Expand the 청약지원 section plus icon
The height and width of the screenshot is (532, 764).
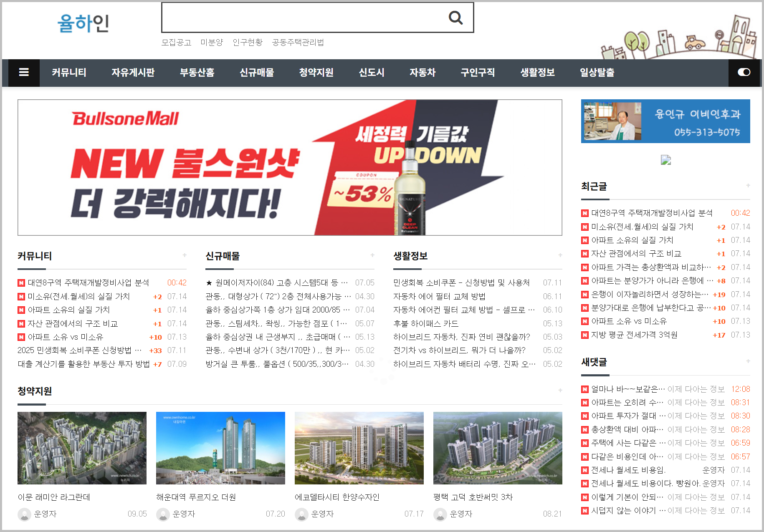coord(560,390)
